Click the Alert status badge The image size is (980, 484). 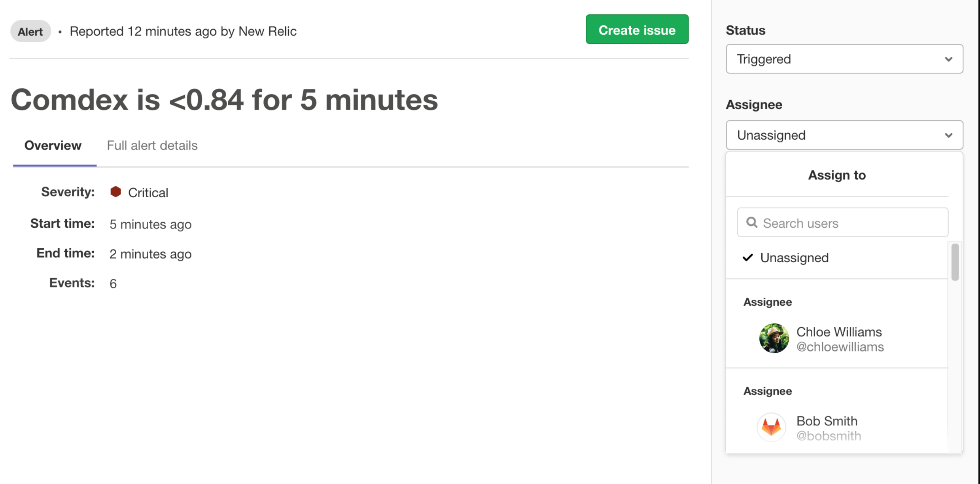click(30, 31)
